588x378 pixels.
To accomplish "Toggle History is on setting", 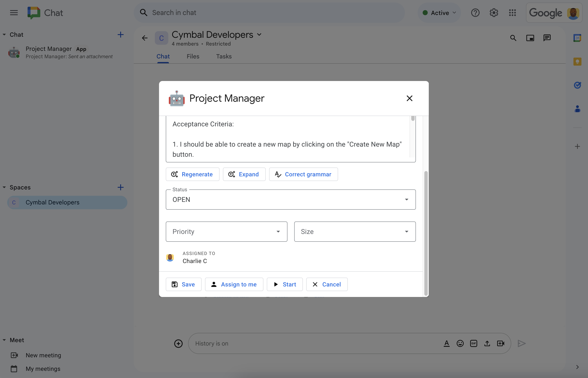I will tap(211, 343).
